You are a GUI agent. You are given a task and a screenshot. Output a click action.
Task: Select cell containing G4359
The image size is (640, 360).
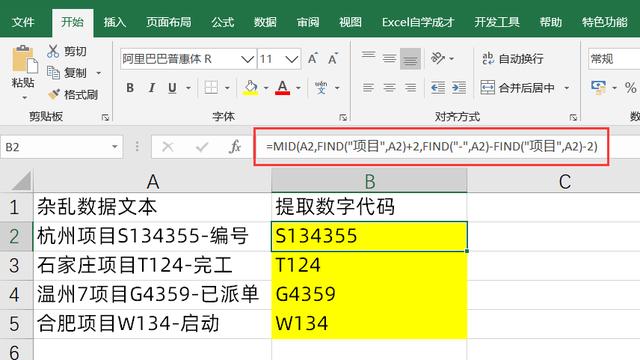tap(369, 294)
